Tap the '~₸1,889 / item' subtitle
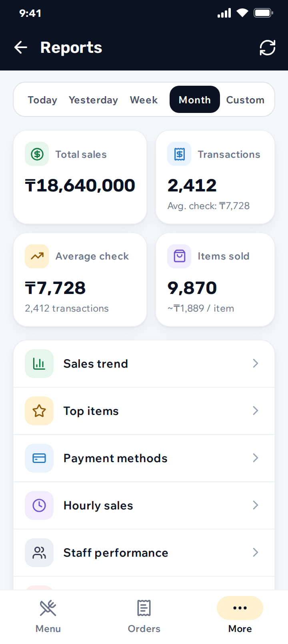 click(x=201, y=308)
